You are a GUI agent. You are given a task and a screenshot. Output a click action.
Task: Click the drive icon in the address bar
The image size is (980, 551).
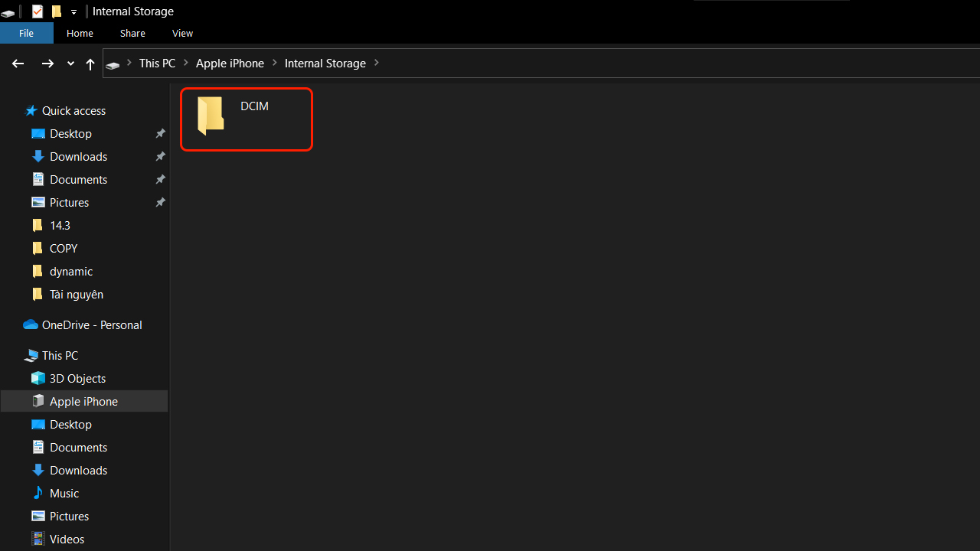coord(113,64)
